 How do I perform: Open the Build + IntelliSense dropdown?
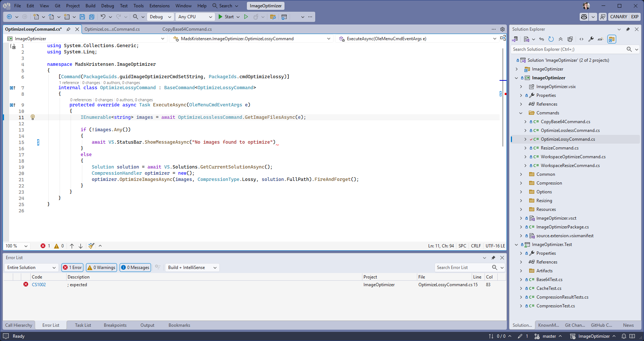(x=192, y=268)
